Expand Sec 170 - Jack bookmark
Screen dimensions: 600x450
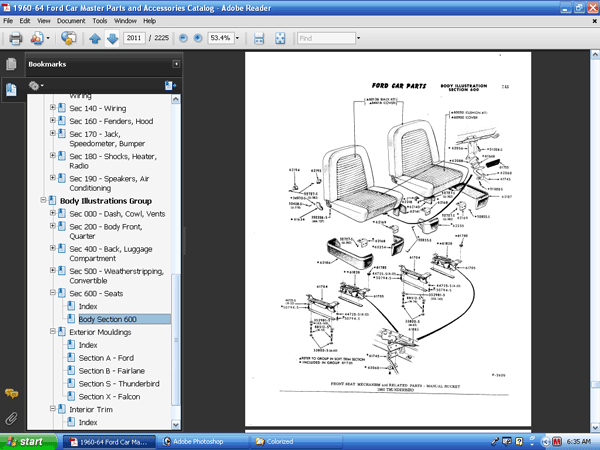53,133
